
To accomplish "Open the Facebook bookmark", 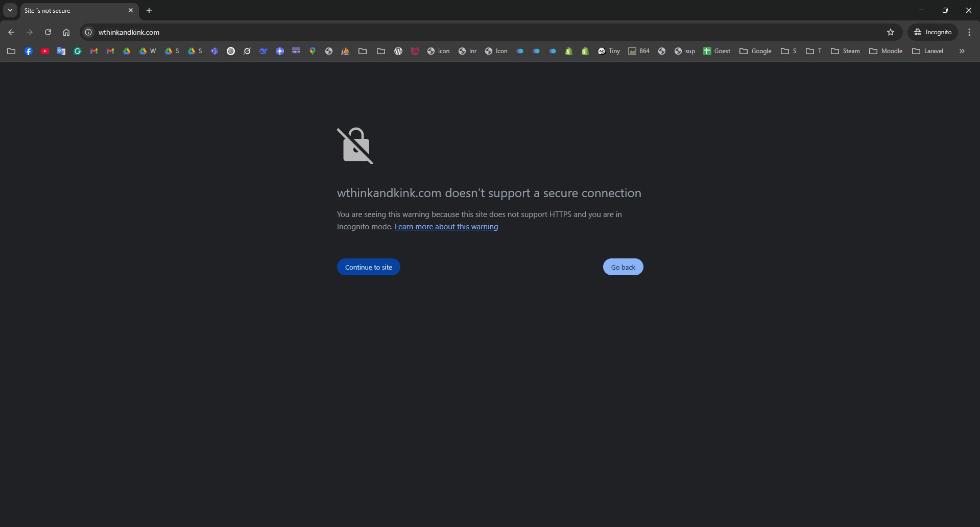I will pos(29,51).
